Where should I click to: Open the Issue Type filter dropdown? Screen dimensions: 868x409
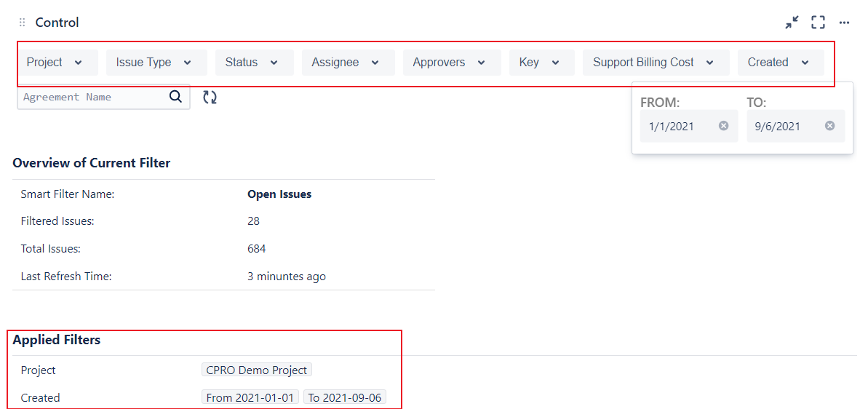click(x=156, y=63)
